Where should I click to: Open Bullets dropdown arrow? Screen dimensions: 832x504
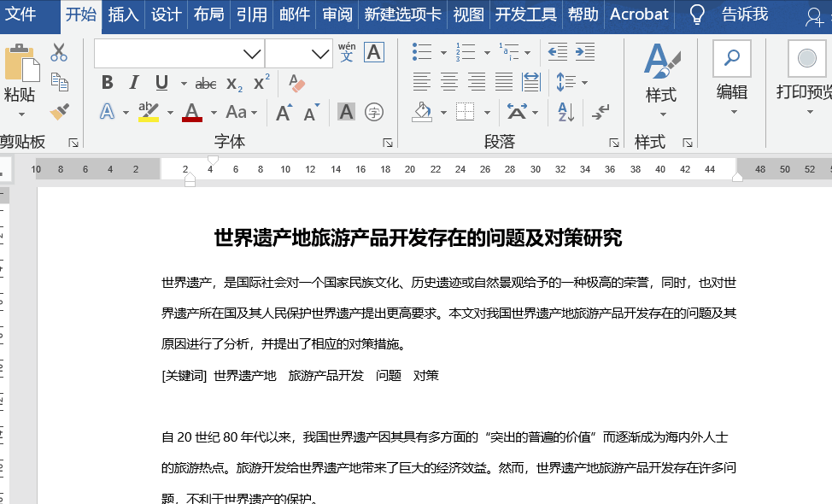pyautogui.click(x=443, y=52)
